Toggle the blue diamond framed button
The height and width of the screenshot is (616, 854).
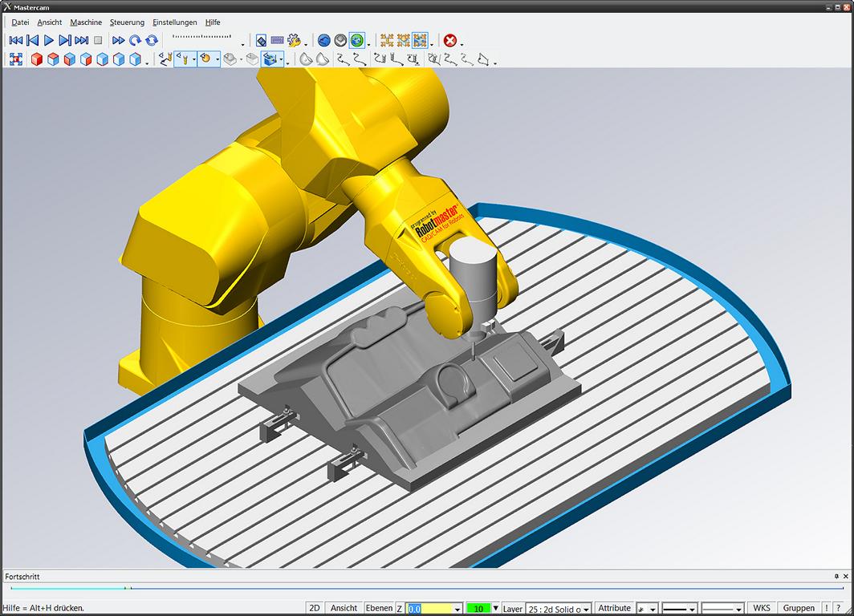[261, 40]
